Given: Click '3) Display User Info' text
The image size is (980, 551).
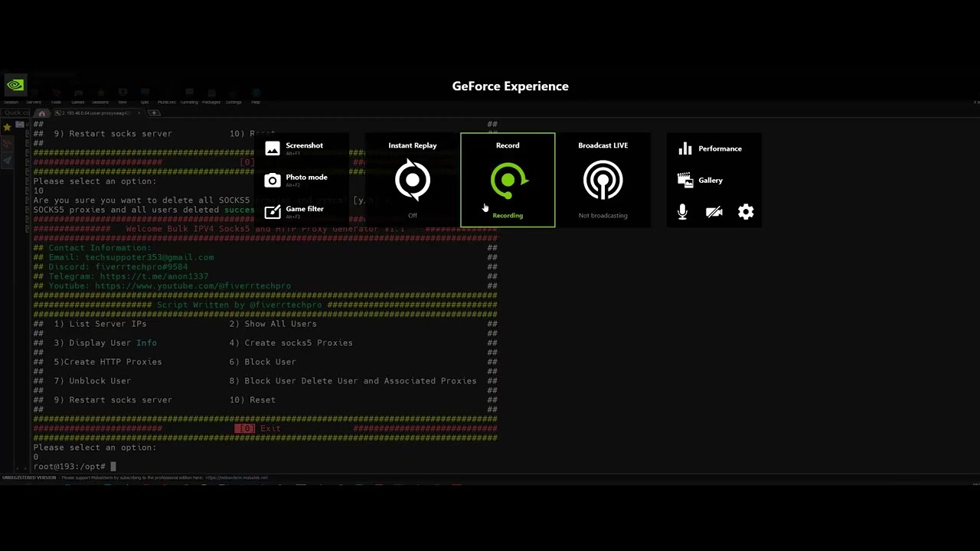Looking at the screenshot, I should tap(105, 343).
